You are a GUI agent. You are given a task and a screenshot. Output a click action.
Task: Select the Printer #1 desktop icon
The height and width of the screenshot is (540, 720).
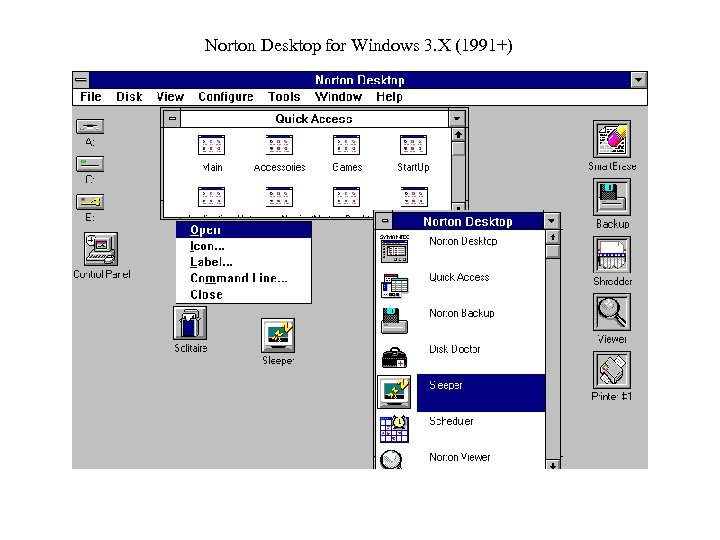pyautogui.click(x=612, y=370)
